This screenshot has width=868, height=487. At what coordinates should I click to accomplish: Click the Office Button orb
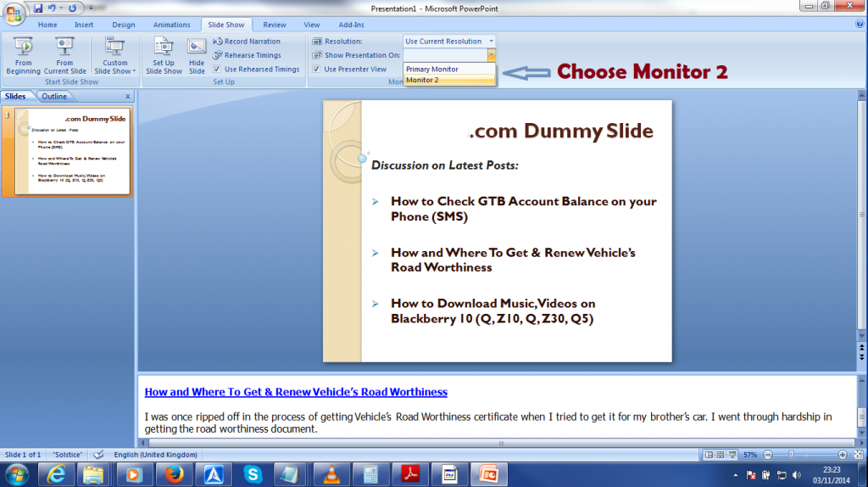click(14, 14)
